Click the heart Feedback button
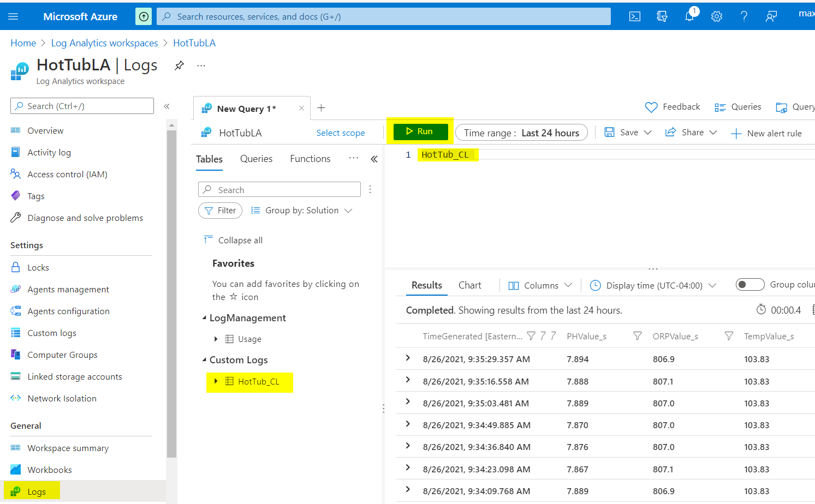 [673, 107]
